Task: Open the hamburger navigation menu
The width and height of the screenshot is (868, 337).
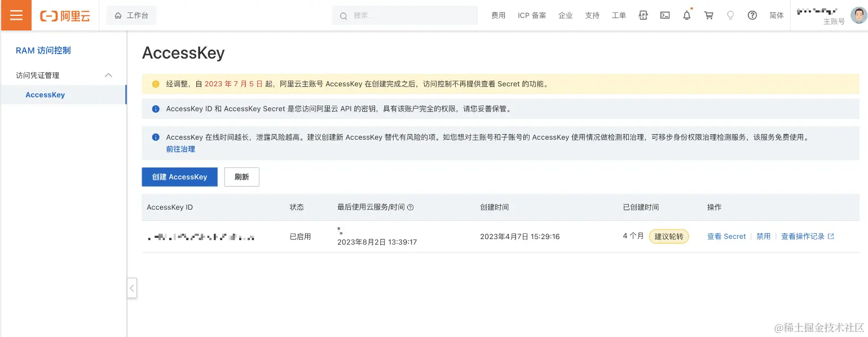Action: coord(16,15)
